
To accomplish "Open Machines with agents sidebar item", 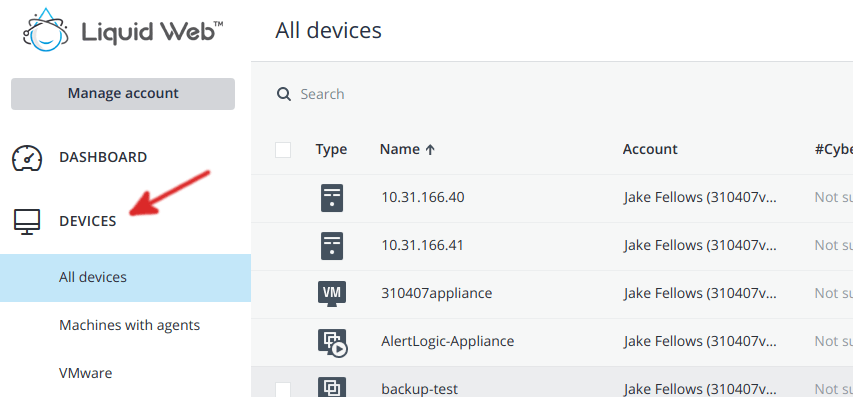I will click(129, 325).
